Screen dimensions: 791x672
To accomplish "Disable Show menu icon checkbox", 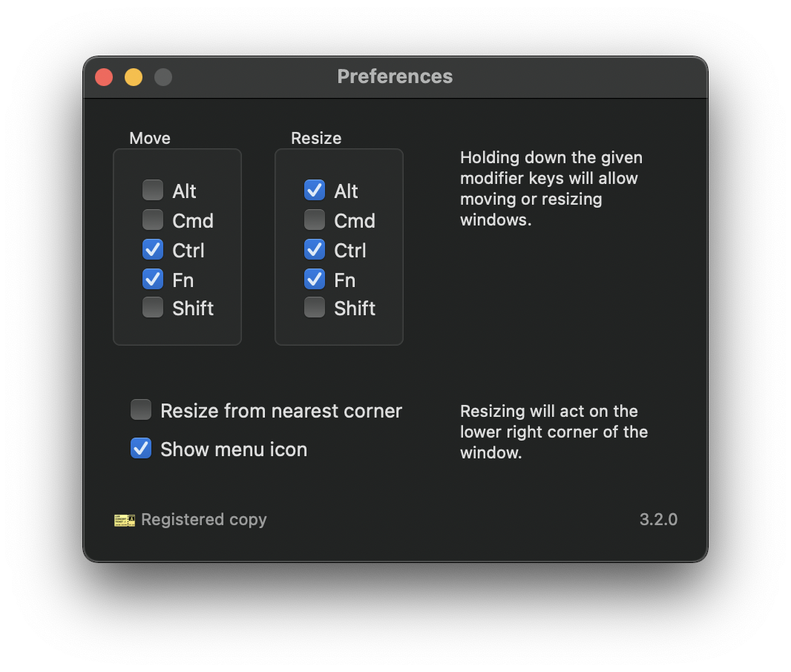I will (x=141, y=448).
